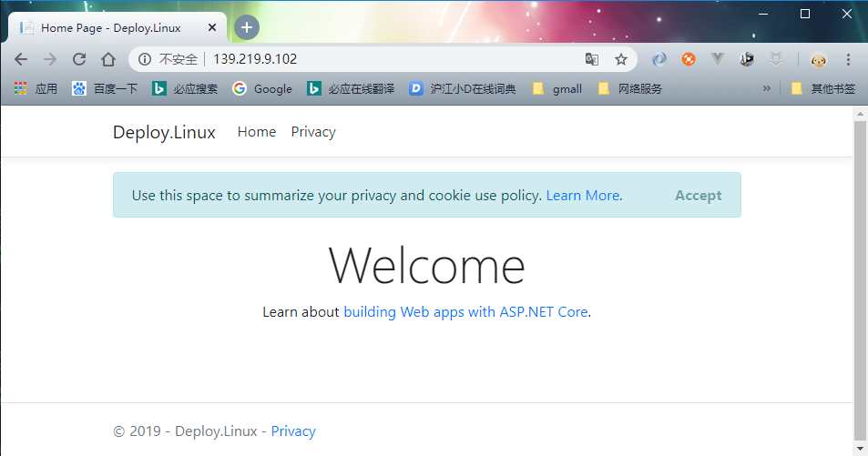Image resolution: width=868 pixels, height=456 pixels.
Task: Open the gray V extension icon
Action: point(718,59)
